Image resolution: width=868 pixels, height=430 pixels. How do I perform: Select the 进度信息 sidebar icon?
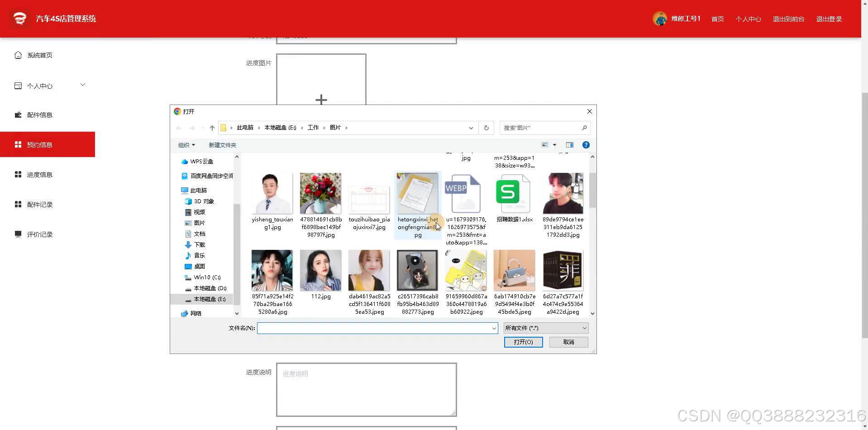point(18,174)
